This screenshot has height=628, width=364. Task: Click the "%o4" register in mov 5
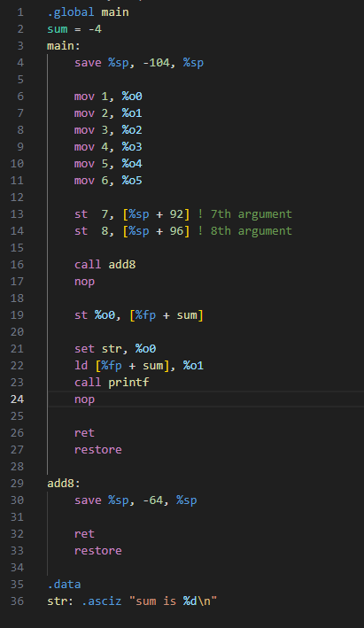coord(132,164)
